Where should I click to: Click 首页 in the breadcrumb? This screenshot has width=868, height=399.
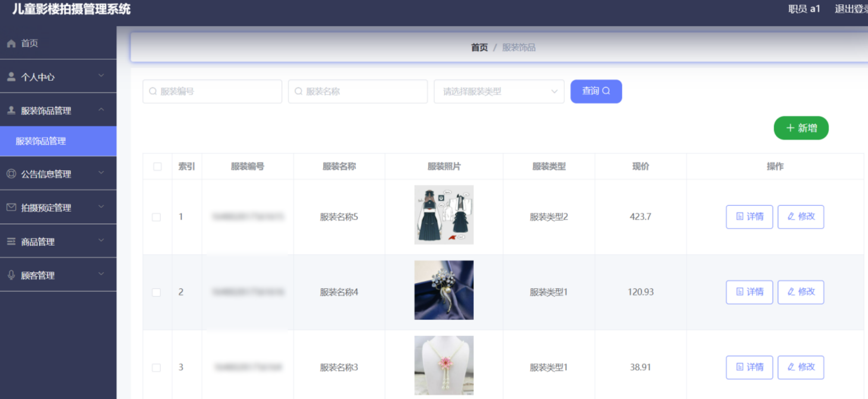(479, 47)
